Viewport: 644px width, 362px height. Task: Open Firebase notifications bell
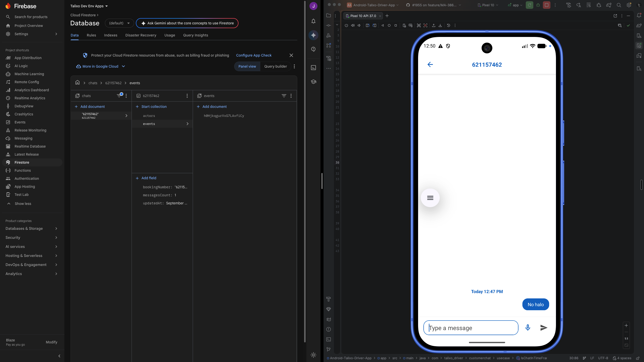point(313,21)
